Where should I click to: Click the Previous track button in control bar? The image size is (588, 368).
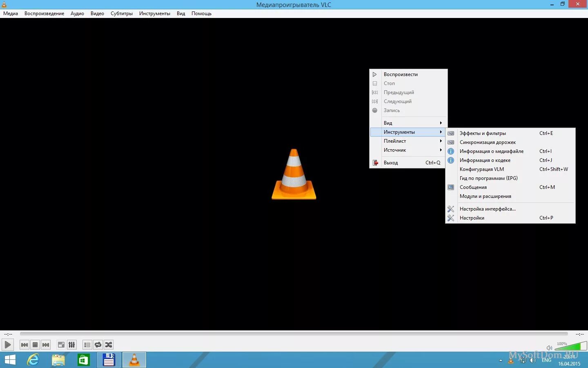click(x=24, y=345)
